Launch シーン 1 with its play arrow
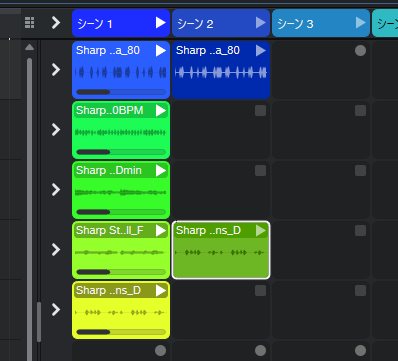398x361 pixels. tap(161, 23)
